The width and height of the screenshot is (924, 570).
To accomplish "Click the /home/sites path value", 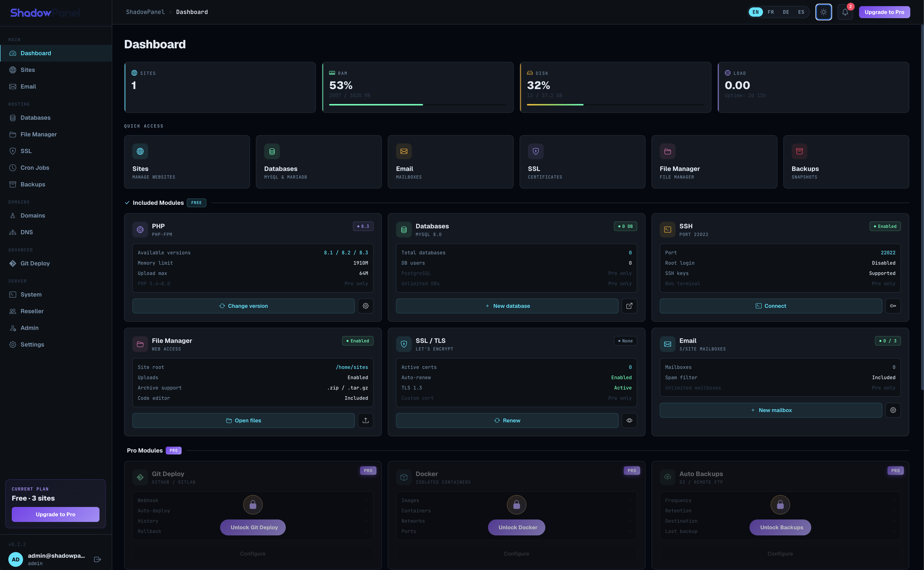I will [352, 367].
